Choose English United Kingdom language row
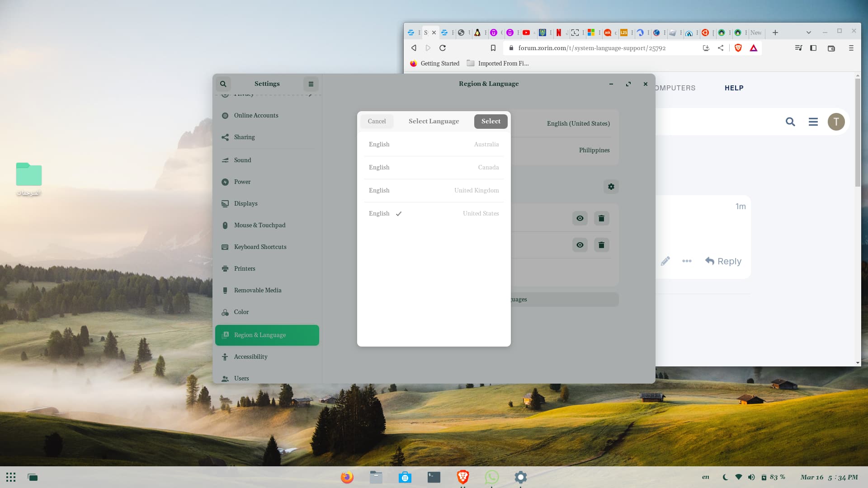This screenshot has height=488, width=868. click(434, 191)
